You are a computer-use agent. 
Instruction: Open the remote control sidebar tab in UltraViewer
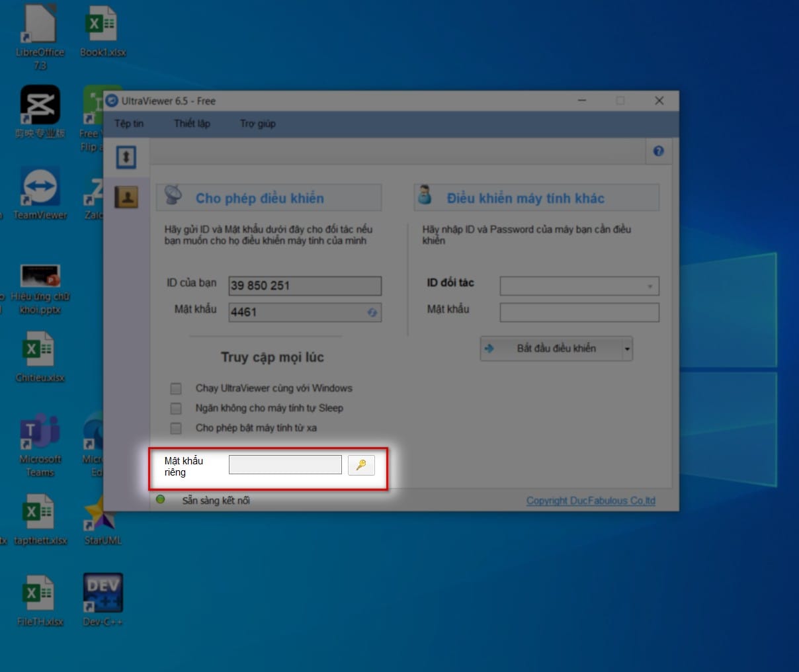coord(126,157)
